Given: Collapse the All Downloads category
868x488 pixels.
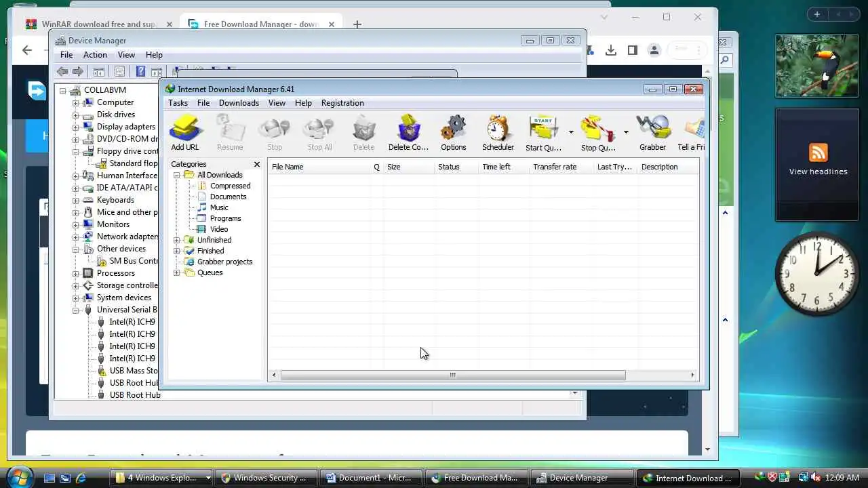Looking at the screenshot, I should click(x=177, y=175).
